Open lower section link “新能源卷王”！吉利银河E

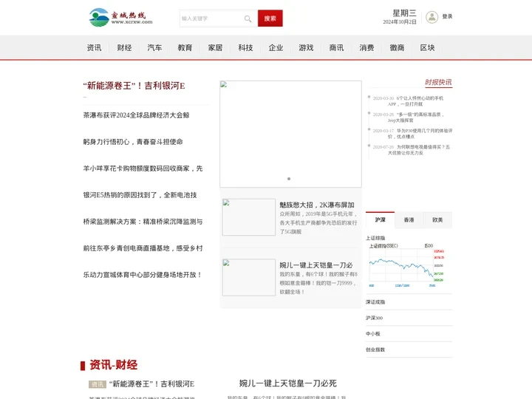point(151,384)
